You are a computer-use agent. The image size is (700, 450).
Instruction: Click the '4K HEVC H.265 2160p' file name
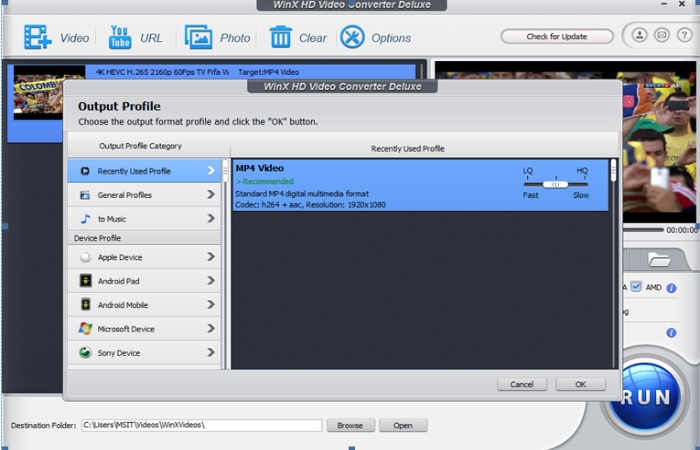[x=162, y=72]
